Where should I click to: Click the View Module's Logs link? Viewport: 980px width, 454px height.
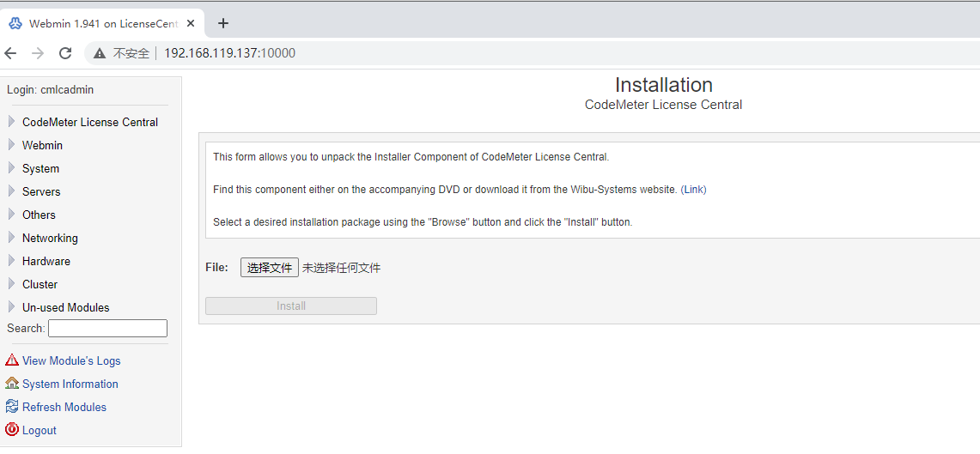tap(71, 361)
